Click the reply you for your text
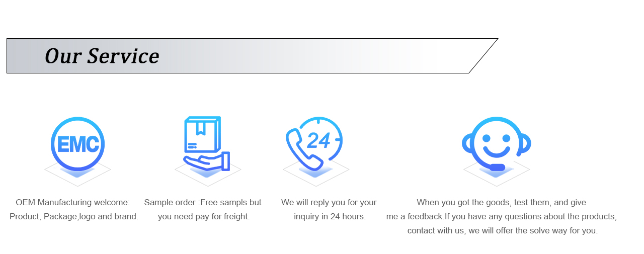This screenshot has height=254, width=644. click(x=329, y=202)
